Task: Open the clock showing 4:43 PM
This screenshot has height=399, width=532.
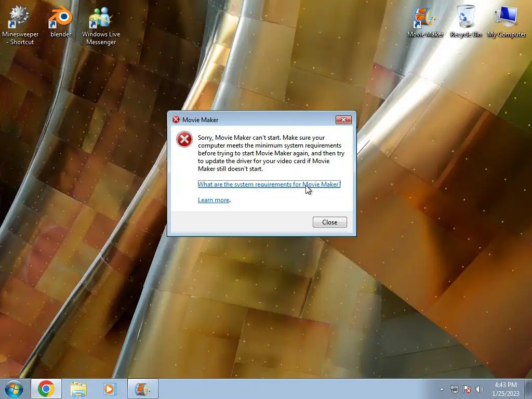Action: pyautogui.click(x=506, y=389)
